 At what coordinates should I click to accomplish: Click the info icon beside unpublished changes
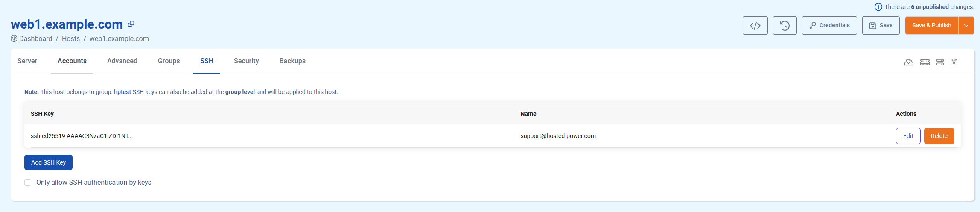pos(878,7)
